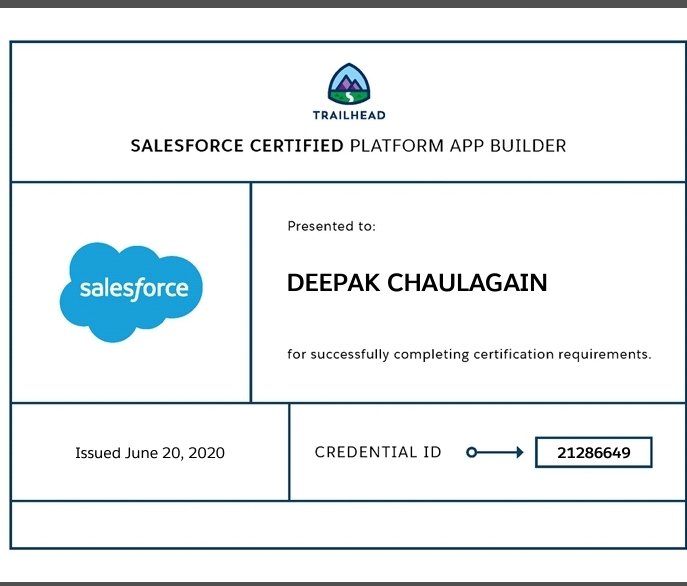The width and height of the screenshot is (687, 586).
Task: Click the 'CREDENTIAL ID' label
Action: click(378, 452)
